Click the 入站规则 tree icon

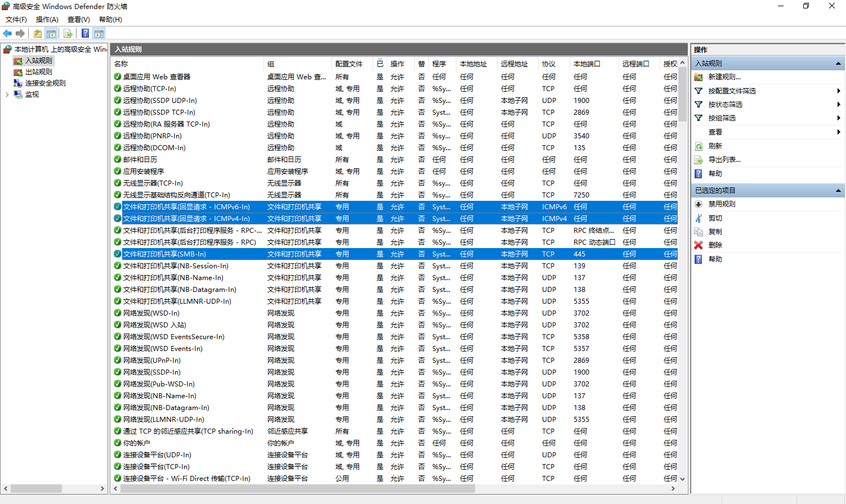18,61
